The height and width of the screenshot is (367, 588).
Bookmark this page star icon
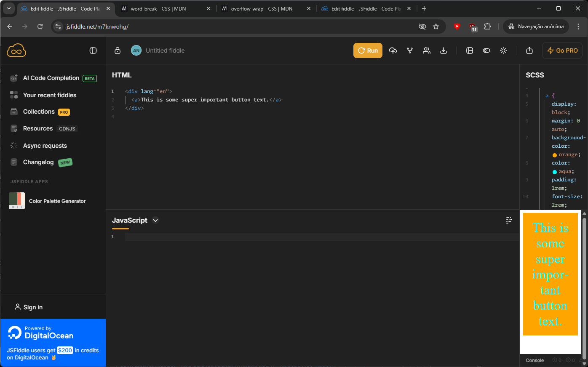pos(436,27)
